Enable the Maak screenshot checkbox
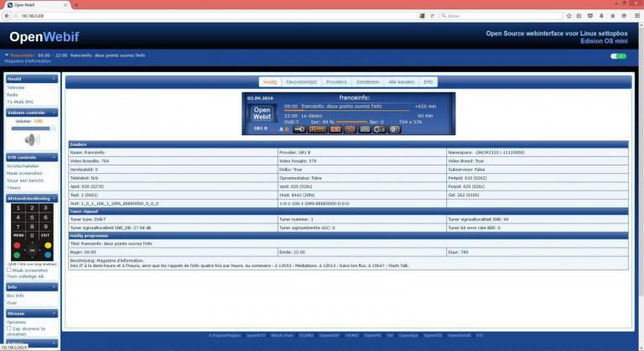This screenshot has width=644, height=351. 9,270
